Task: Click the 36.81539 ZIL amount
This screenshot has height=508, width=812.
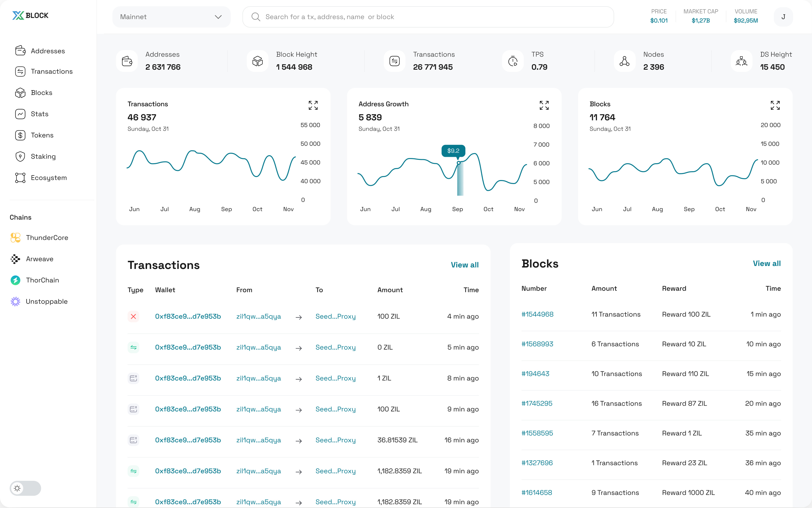Action: pyautogui.click(x=397, y=440)
